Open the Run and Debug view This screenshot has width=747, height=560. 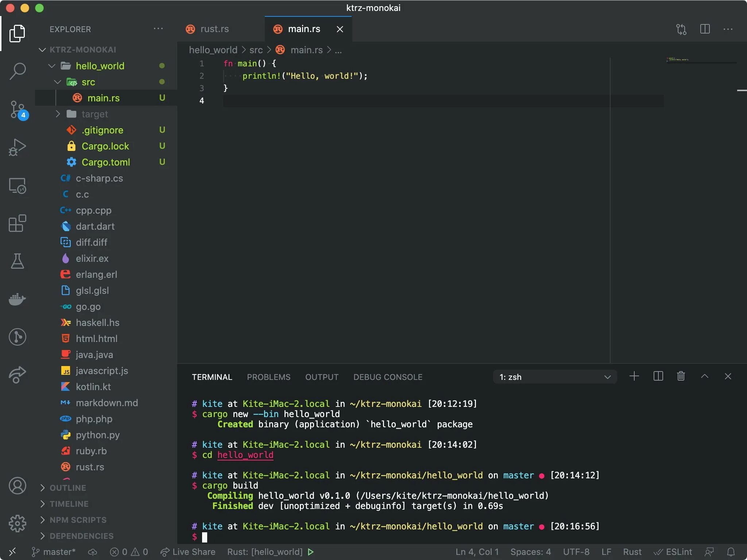point(17,147)
